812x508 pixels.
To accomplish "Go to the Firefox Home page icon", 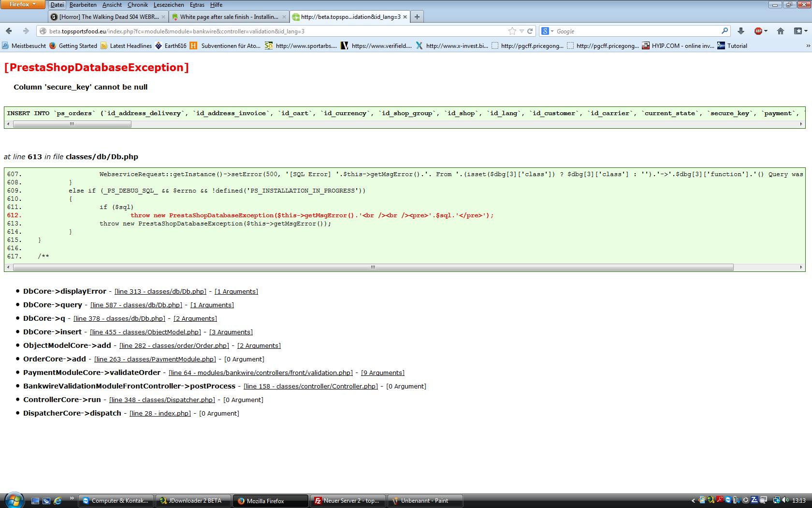I will (x=780, y=31).
